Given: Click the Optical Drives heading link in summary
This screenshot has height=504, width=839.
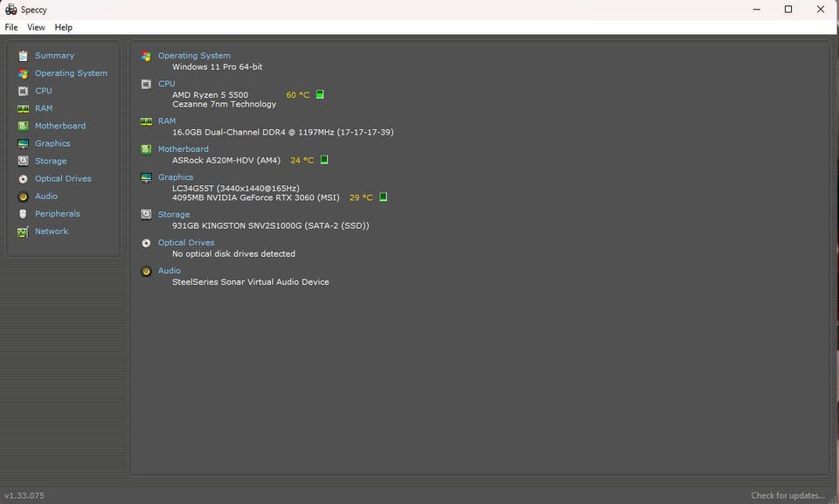Looking at the screenshot, I should (186, 243).
